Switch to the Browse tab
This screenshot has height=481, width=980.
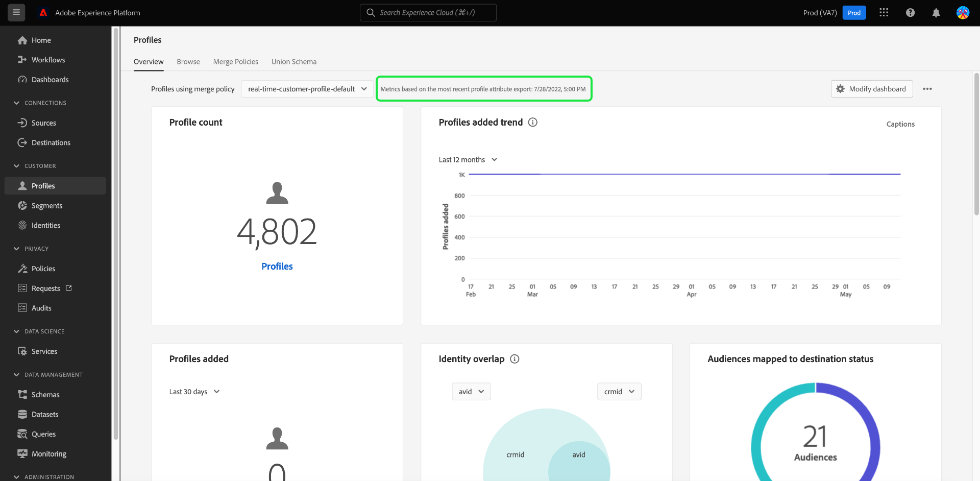click(x=188, y=62)
